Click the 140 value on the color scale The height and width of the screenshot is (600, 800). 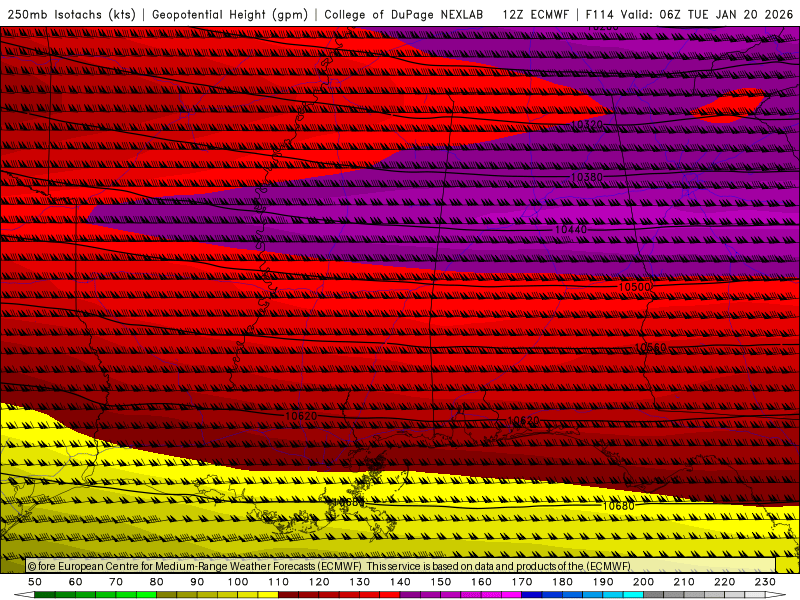(x=400, y=582)
